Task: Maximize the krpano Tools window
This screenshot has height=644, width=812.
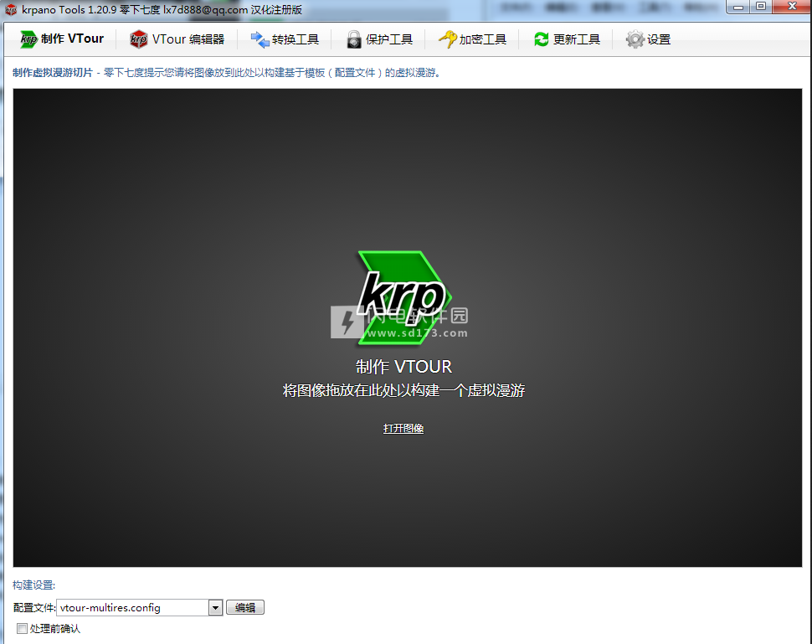Action: 761,7
